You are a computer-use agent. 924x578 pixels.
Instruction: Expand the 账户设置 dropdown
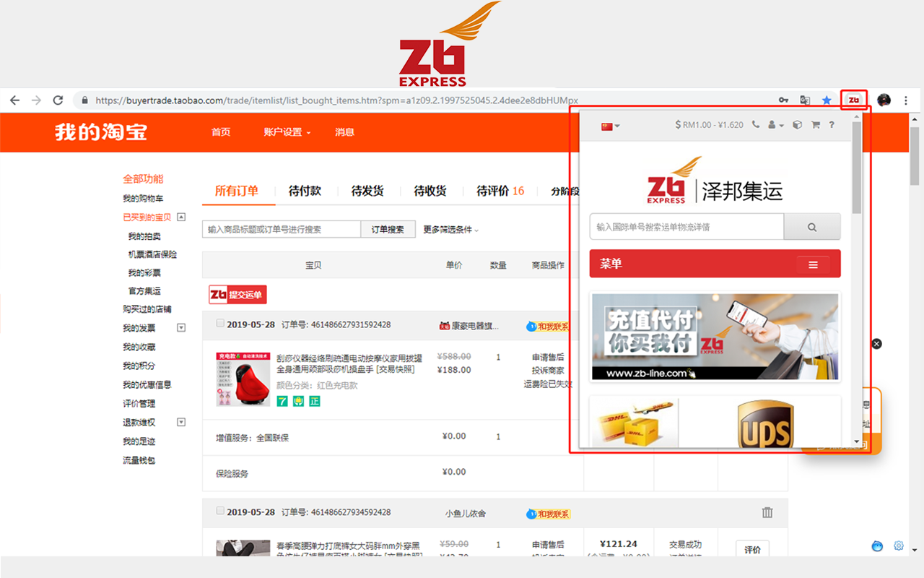[x=287, y=132]
